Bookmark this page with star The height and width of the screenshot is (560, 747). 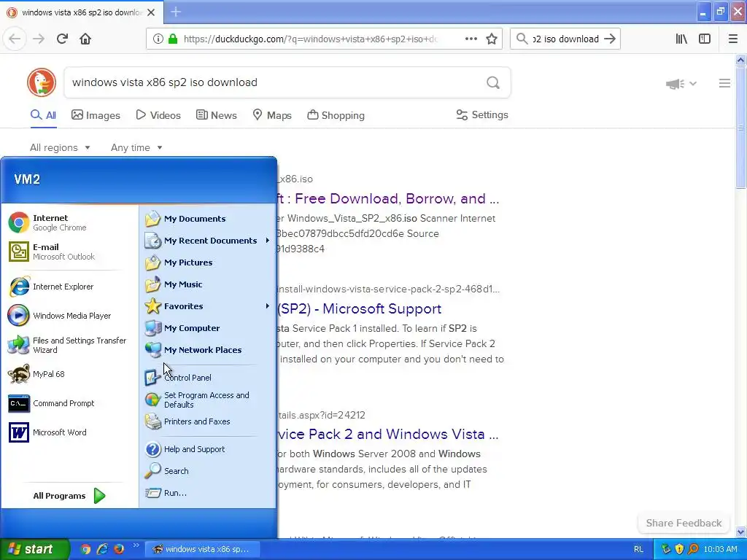(492, 39)
